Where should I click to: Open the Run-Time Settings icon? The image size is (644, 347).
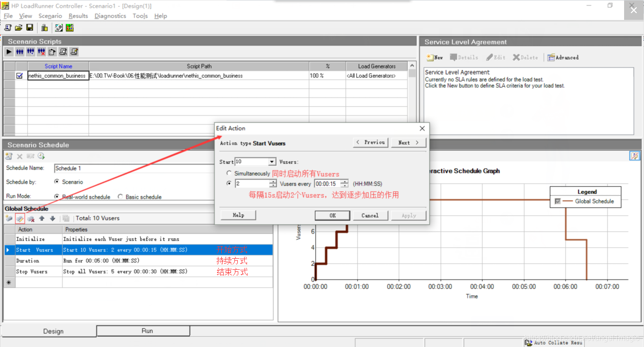(52, 51)
